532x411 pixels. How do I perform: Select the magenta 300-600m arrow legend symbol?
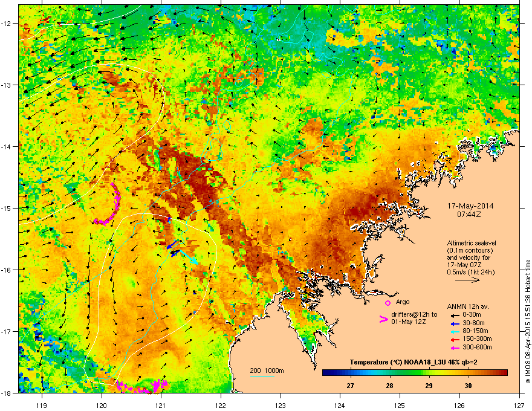point(455,348)
